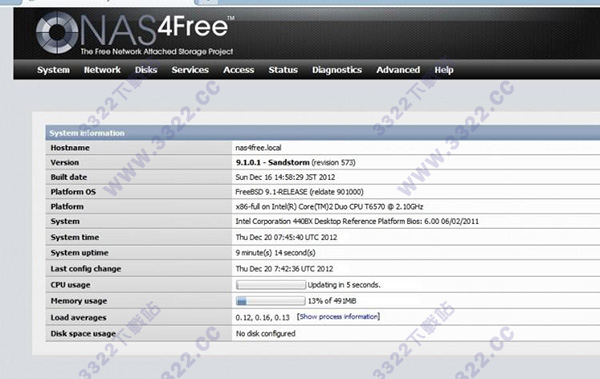This screenshot has height=379, width=600.
Task: Click the Show process information link
Action: 338,317
